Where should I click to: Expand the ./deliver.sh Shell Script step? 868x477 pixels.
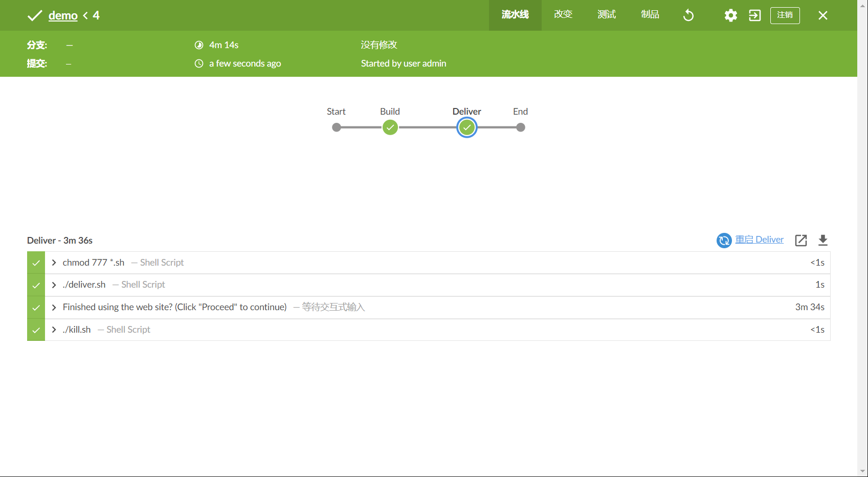pos(54,285)
